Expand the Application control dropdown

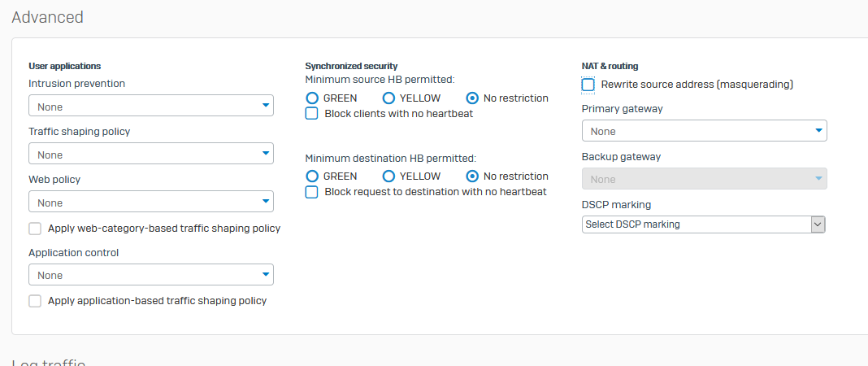click(x=150, y=275)
